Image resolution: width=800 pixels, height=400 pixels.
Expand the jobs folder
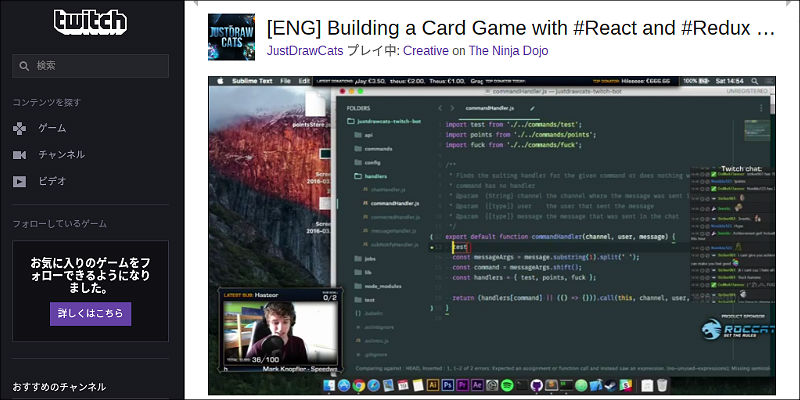tap(364, 259)
